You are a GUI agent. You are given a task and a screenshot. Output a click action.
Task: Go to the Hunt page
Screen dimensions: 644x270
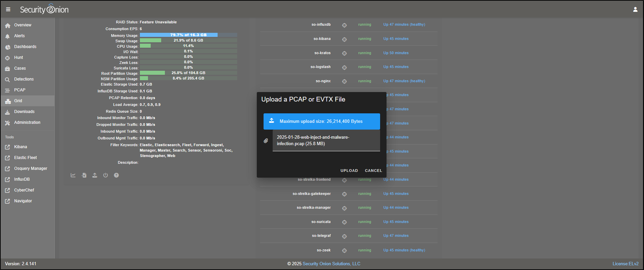[19, 58]
